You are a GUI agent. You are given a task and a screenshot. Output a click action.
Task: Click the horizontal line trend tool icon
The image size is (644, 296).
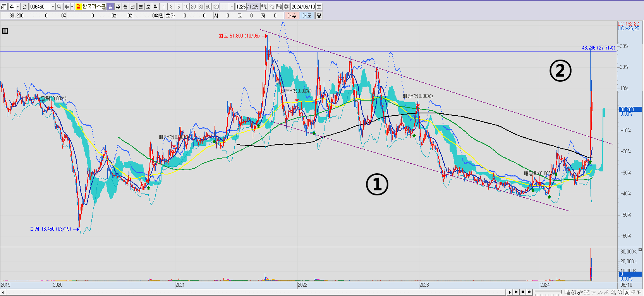click(x=593, y=293)
